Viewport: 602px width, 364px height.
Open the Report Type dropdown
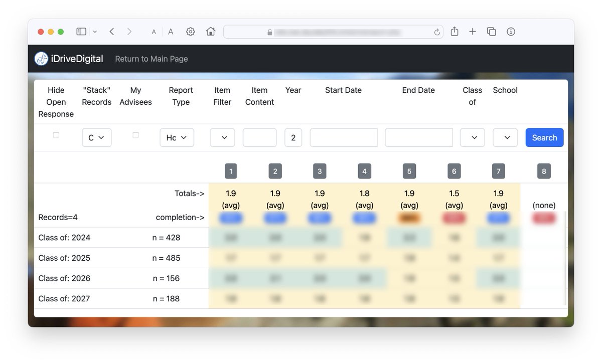point(177,137)
